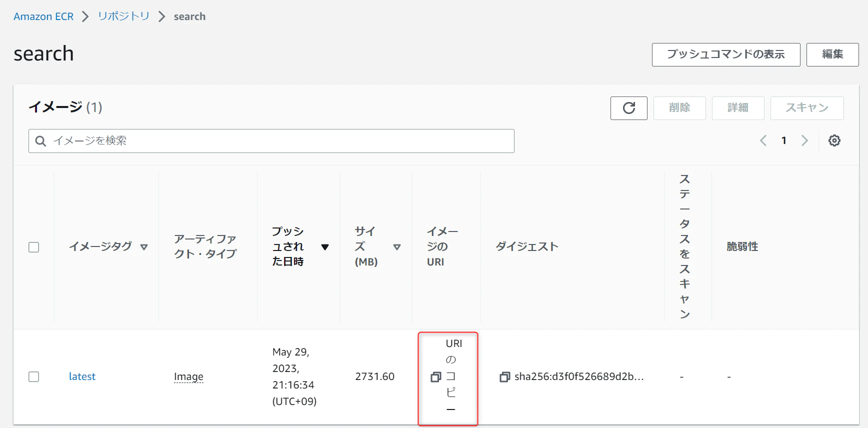868x428 pixels.
Task: Go to previous page arrow
Action: coord(763,140)
